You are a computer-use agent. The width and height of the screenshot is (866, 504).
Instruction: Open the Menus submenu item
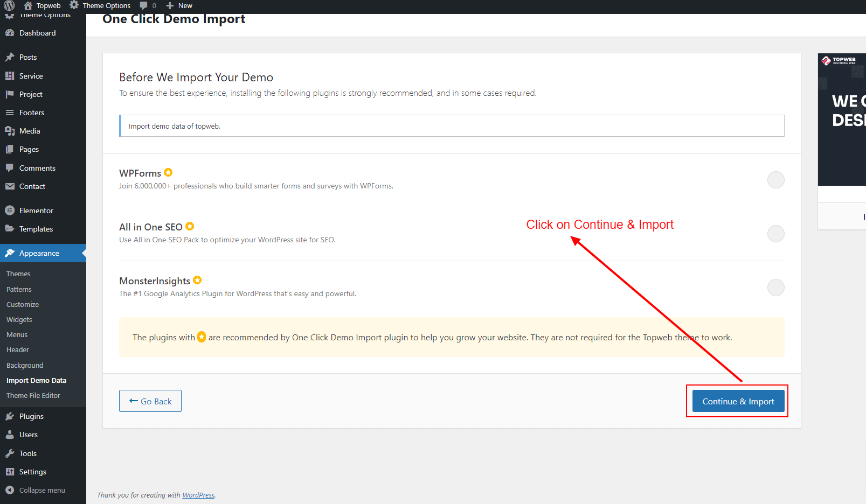(x=17, y=334)
